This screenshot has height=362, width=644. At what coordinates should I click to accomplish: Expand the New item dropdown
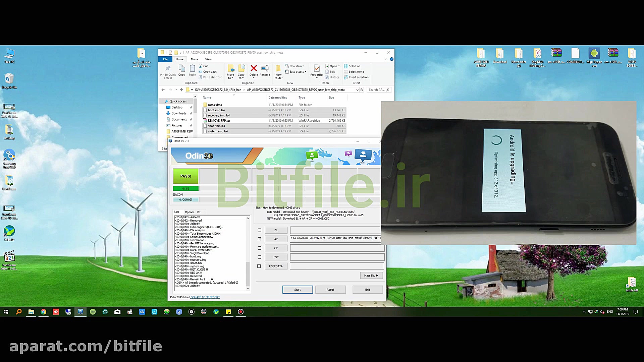click(x=295, y=66)
